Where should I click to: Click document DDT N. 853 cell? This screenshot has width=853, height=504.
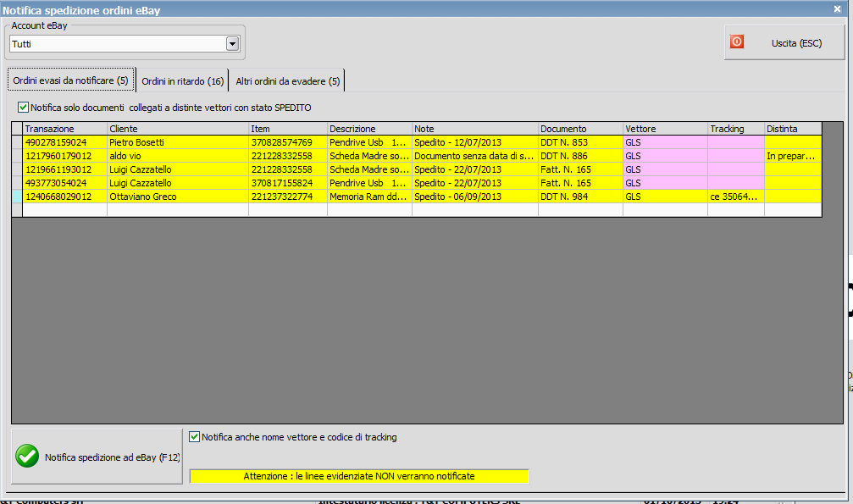(580, 142)
